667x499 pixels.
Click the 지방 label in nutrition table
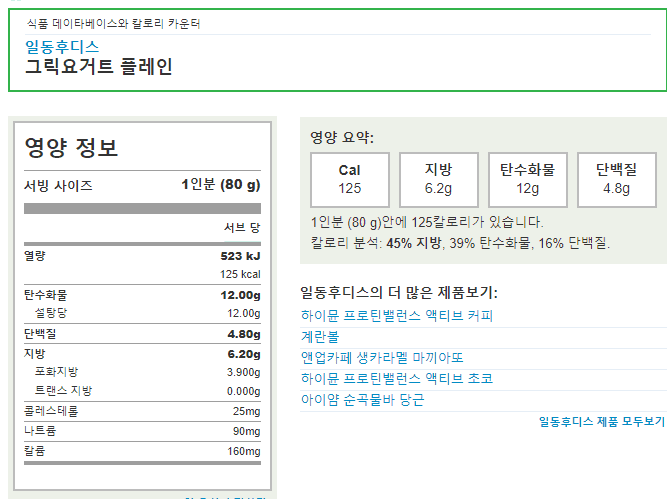point(34,354)
